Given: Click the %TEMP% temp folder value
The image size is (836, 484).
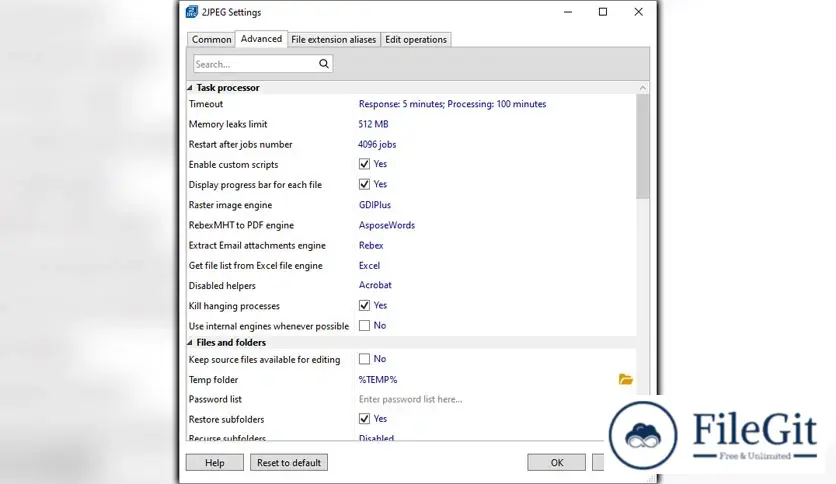Looking at the screenshot, I should (378, 380).
